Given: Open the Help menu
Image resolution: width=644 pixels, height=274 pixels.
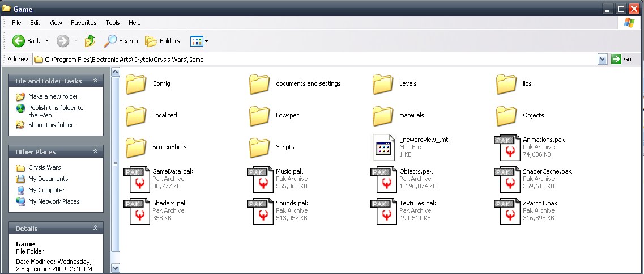Looking at the screenshot, I should coord(134,23).
